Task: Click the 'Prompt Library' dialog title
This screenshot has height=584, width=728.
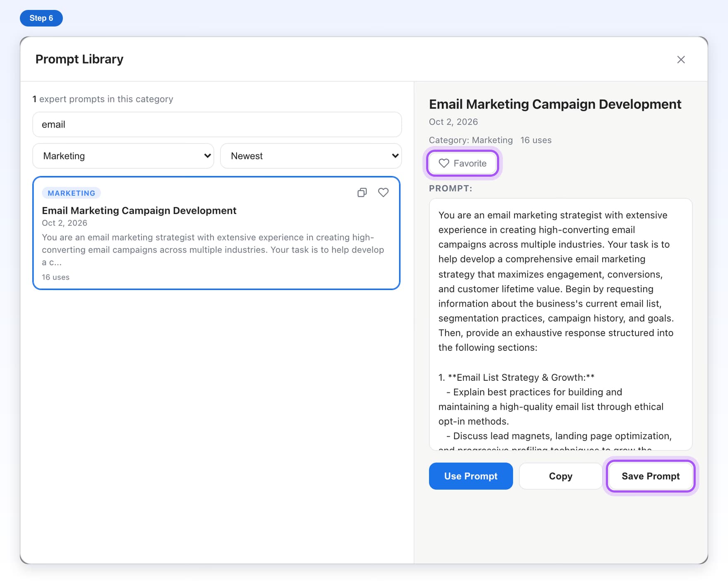Action: [79, 59]
